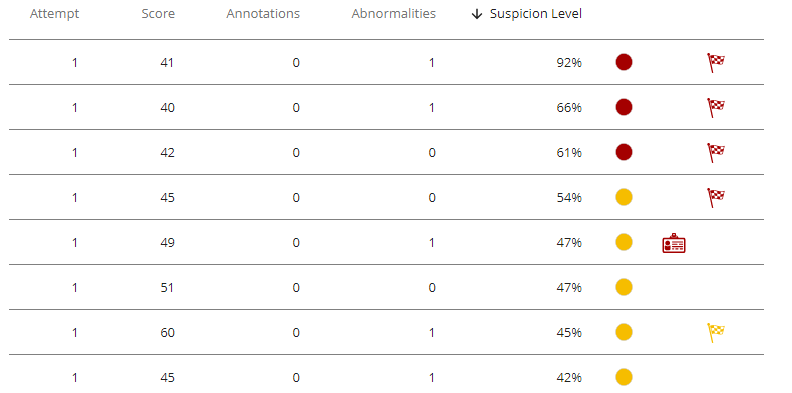792x393 pixels.
Task: Sort by the Suspicion Level column header
Action: pyautogui.click(x=535, y=14)
